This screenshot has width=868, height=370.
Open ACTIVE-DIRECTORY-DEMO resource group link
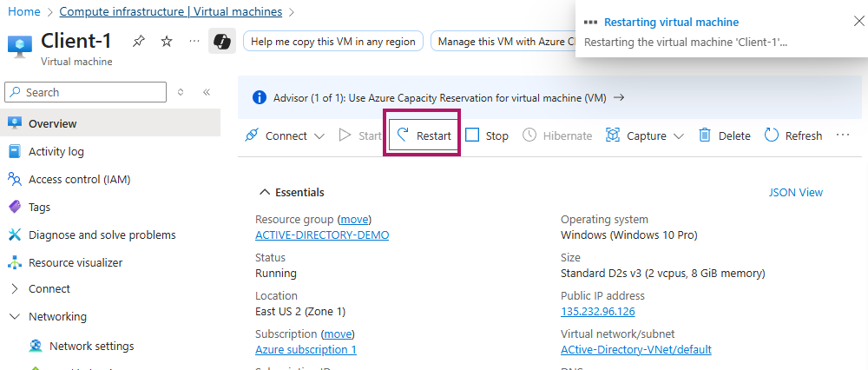[x=322, y=235]
